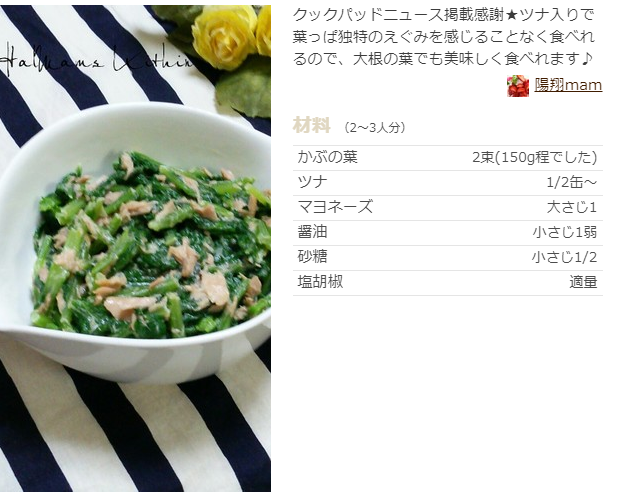The height and width of the screenshot is (495, 621).
Task: Click the author avatar icon beside 陽翔mam
Action: (x=518, y=86)
